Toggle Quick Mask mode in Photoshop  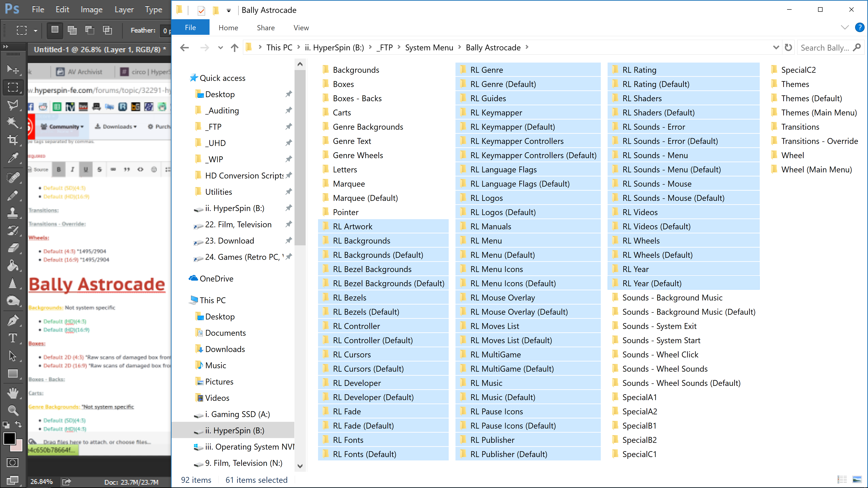[13, 462]
